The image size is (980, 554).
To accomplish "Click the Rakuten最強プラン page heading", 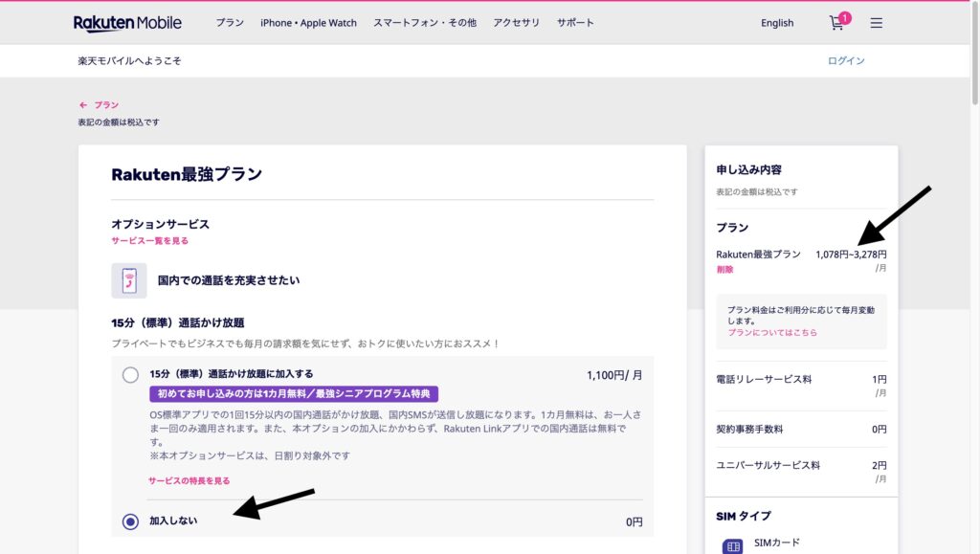I will (x=187, y=174).
